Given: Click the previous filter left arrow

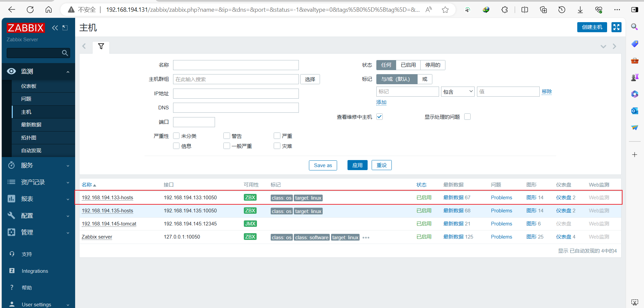Looking at the screenshot, I should (x=84, y=46).
